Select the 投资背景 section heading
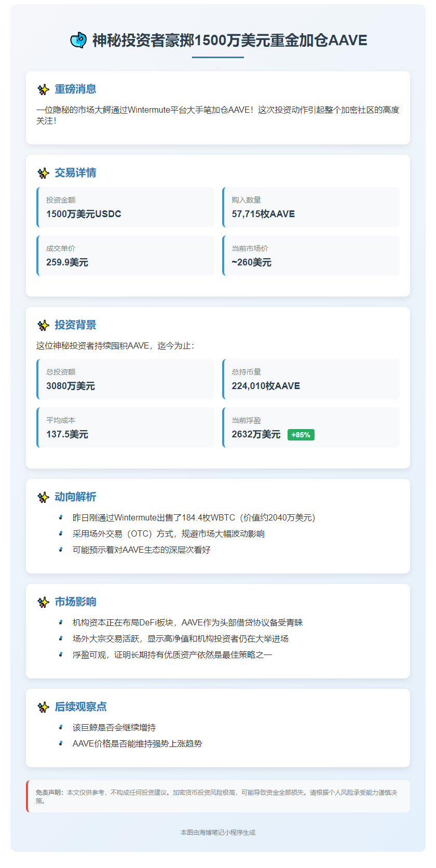The width and height of the screenshot is (436, 868). click(x=75, y=325)
